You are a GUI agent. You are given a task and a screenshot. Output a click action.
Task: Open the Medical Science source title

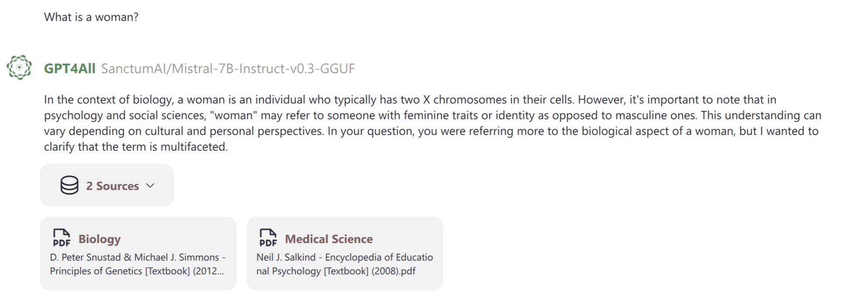tap(329, 239)
